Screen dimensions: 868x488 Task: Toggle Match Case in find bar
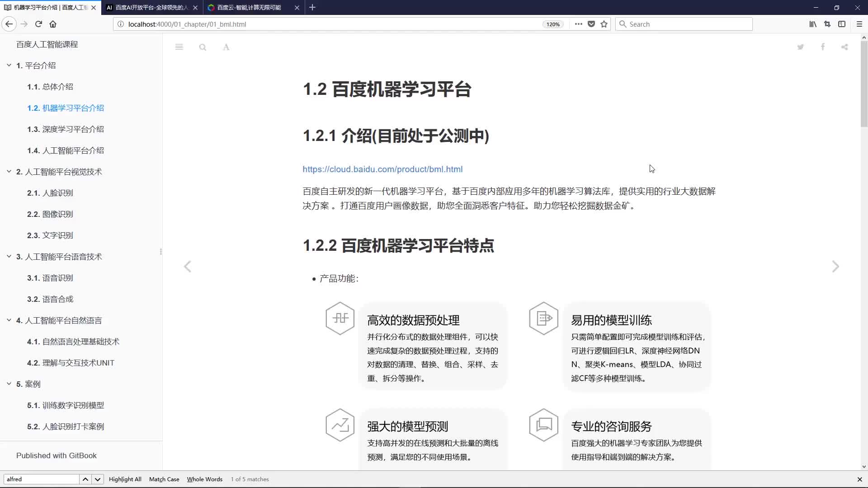click(x=164, y=479)
